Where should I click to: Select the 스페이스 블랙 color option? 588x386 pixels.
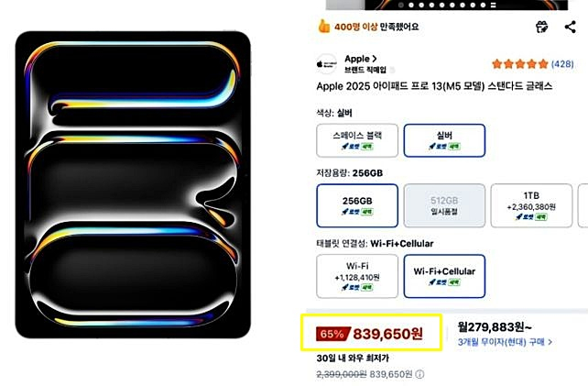[x=357, y=139]
